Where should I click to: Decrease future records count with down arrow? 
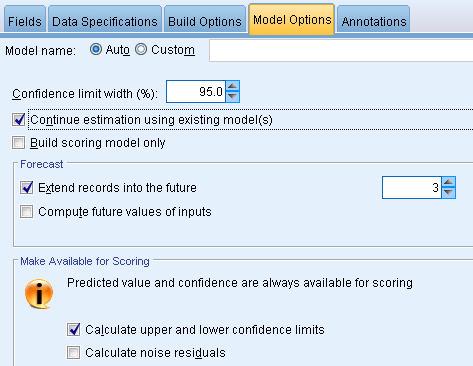(x=448, y=193)
